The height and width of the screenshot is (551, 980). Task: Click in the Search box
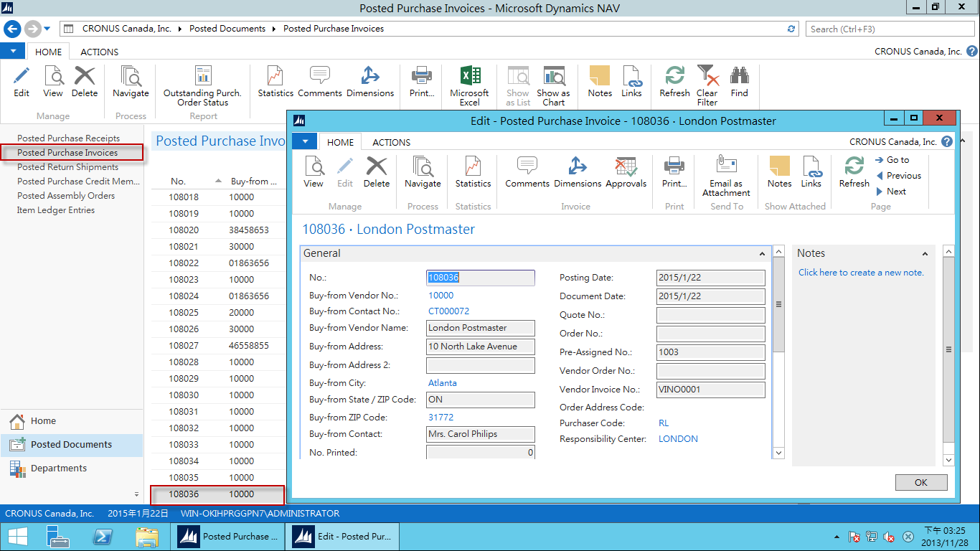point(890,29)
